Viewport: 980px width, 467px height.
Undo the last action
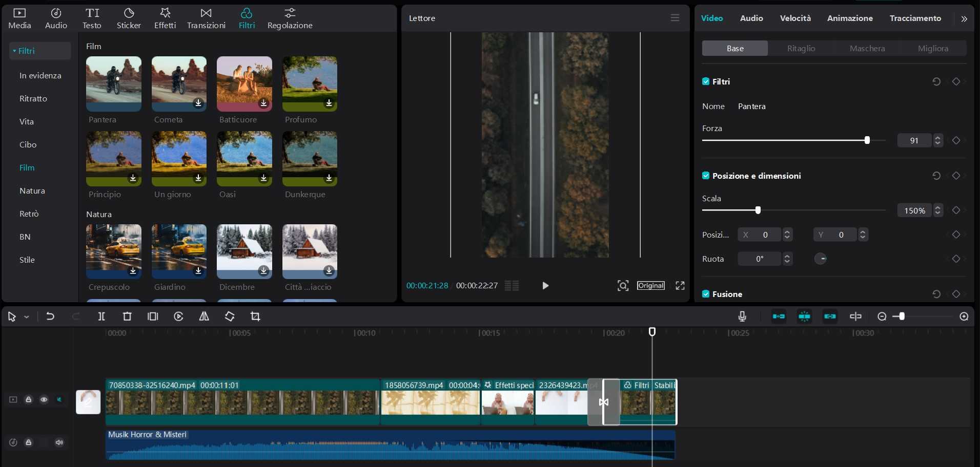50,316
